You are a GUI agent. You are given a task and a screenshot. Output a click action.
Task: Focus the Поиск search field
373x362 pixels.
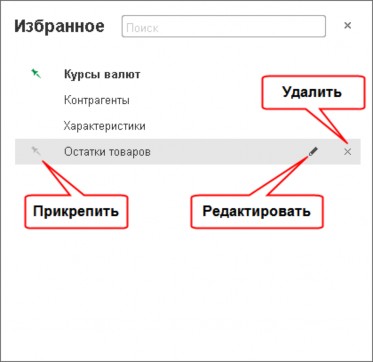224,26
